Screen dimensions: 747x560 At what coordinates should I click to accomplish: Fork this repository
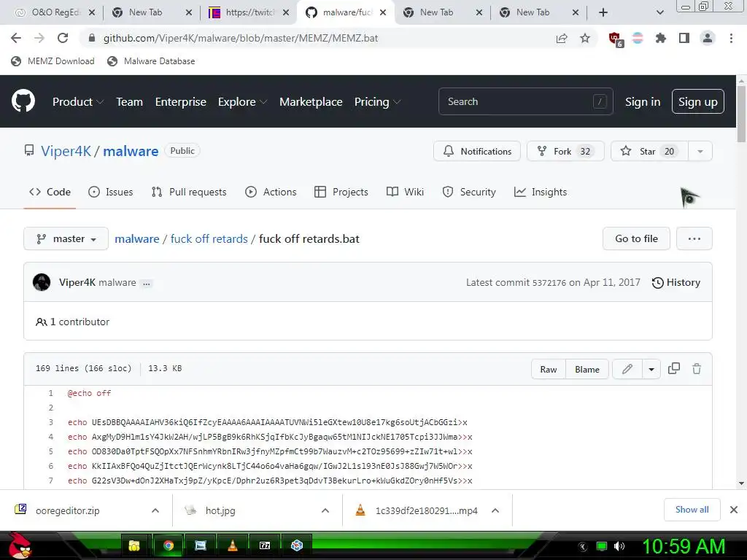(x=565, y=152)
